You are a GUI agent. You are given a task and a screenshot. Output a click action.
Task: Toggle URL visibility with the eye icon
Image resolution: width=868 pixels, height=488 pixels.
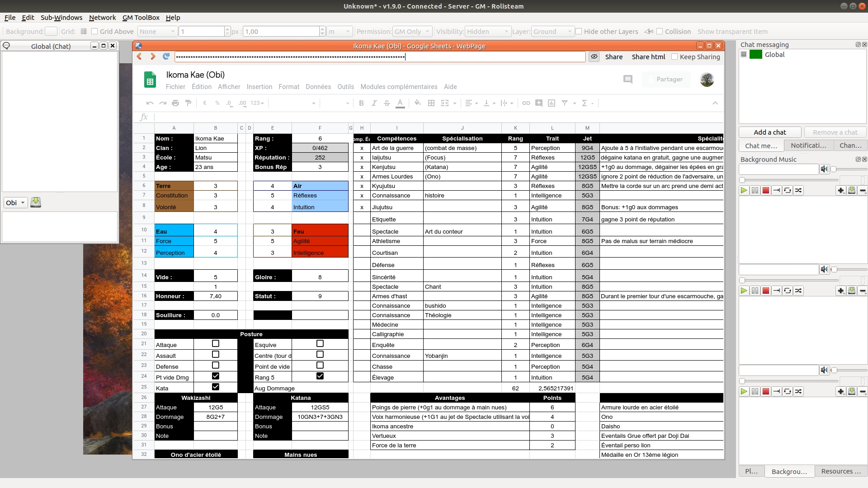tap(594, 56)
